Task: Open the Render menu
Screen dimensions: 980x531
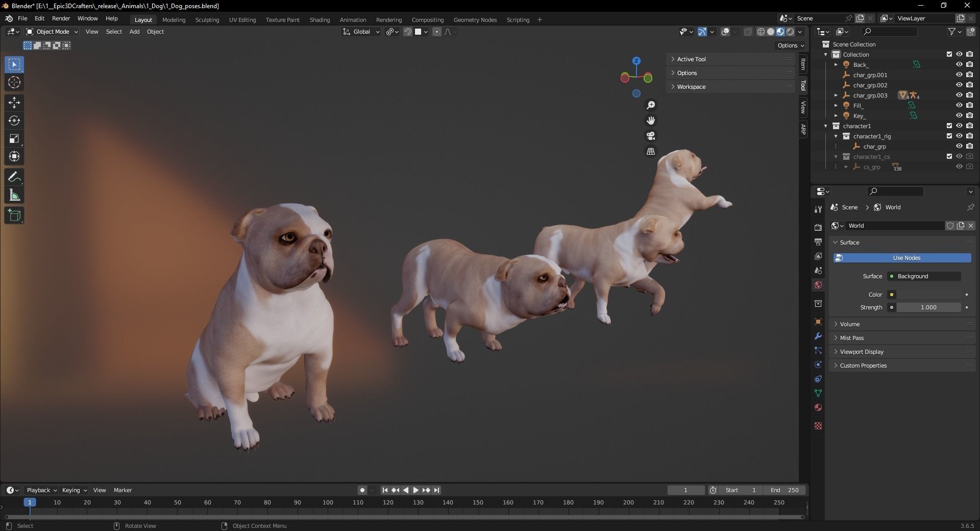Action: 61,18
